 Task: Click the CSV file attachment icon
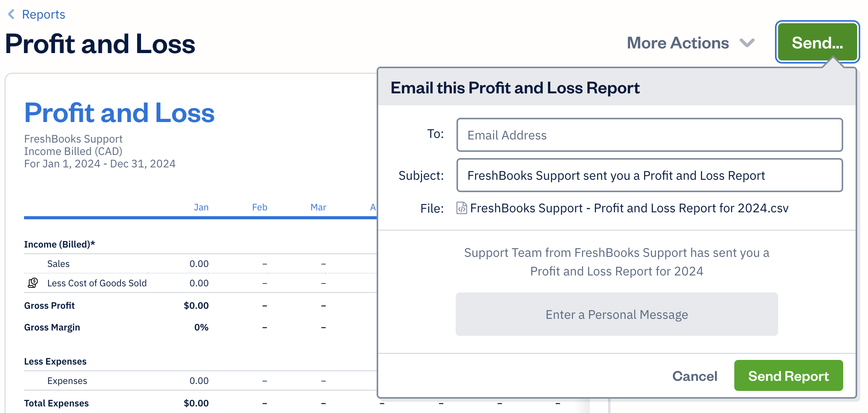[x=462, y=208]
